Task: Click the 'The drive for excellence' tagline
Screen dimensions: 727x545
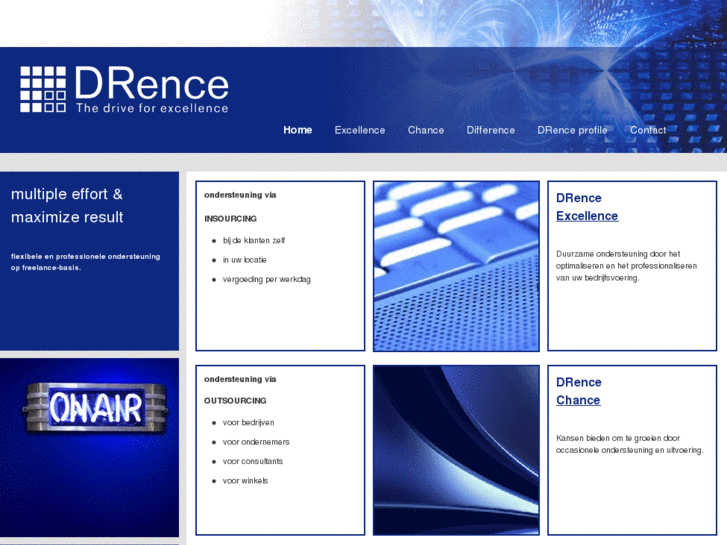Action: point(152,108)
